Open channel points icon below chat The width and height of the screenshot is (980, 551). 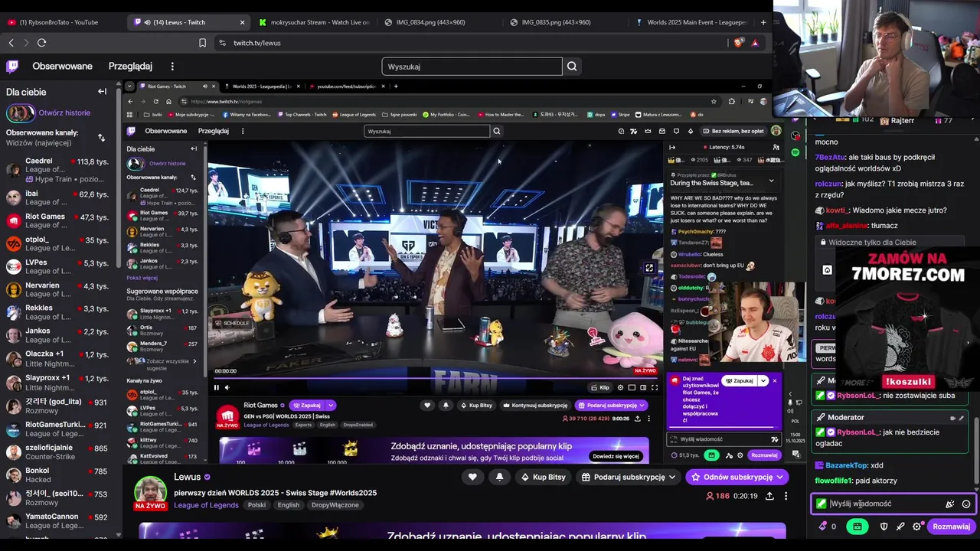click(823, 527)
